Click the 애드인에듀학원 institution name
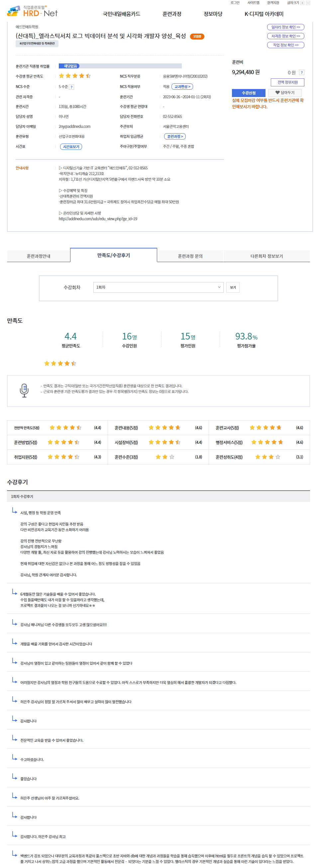This screenshot has height=868, width=316. [27, 27]
